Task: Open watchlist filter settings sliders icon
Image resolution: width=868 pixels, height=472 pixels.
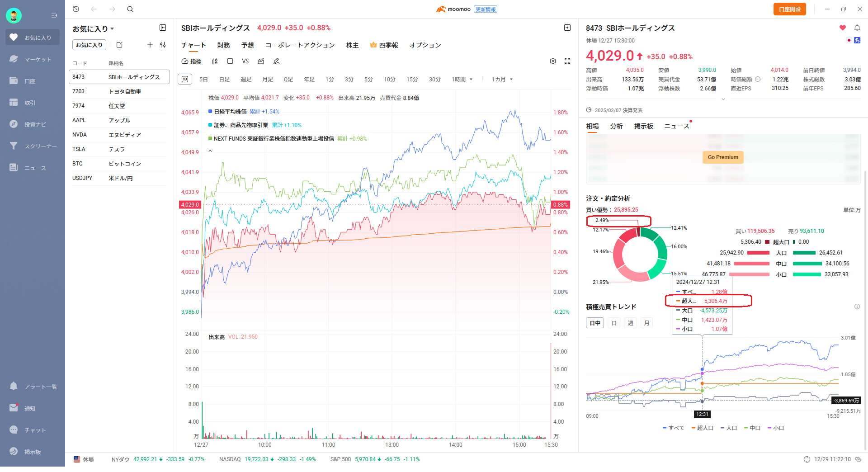Action: click(x=163, y=45)
